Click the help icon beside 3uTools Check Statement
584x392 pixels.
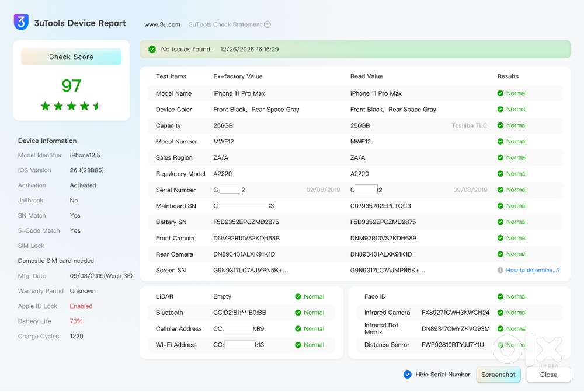click(267, 24)
